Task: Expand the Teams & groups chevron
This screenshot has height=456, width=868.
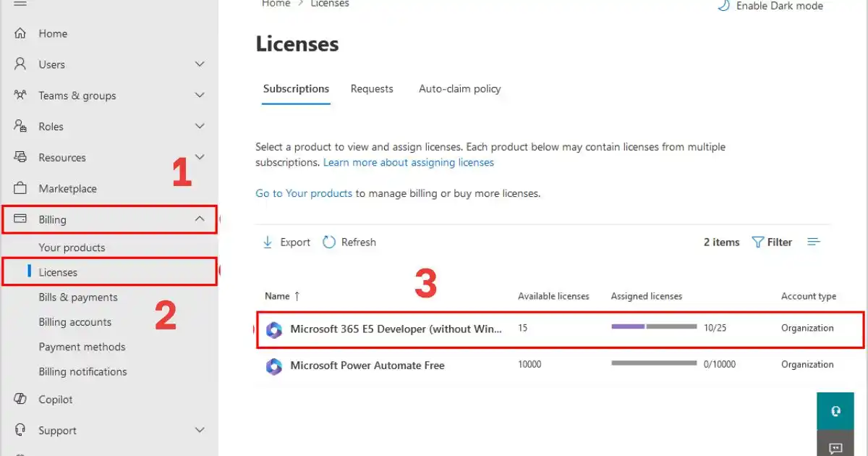Action: [x=200, y=96]
